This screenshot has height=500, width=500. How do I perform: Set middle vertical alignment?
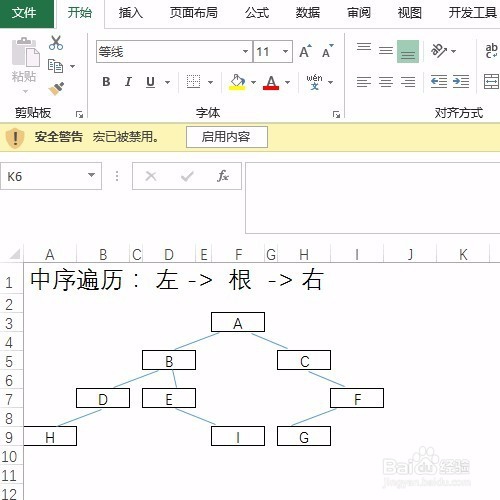point(386,51)
